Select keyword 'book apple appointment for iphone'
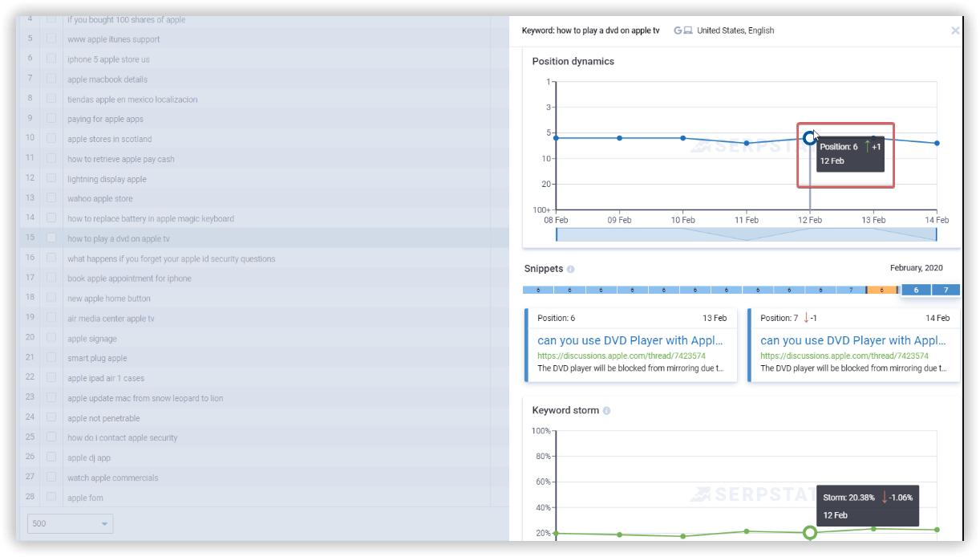The image size is (980, 557). coord(129,278)
